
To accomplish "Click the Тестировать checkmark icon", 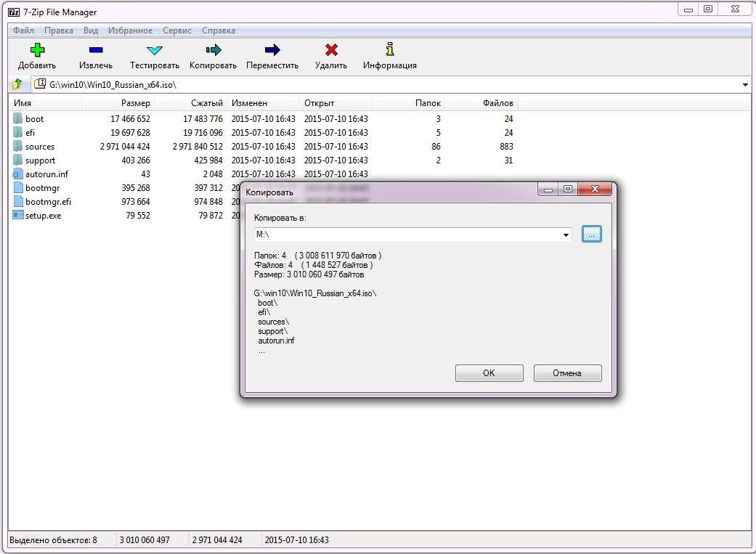I will pos(154,50).
